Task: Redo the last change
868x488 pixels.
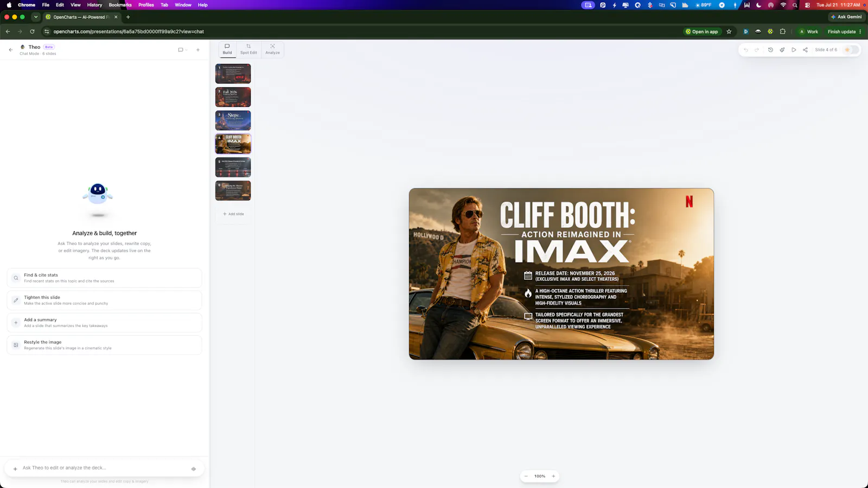Action: point(757,50)
